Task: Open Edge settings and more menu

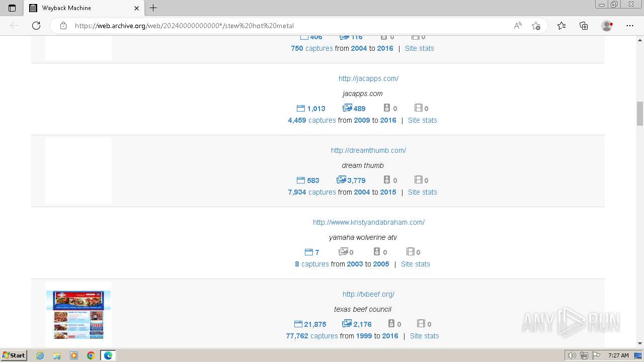Action: [630, 26]
